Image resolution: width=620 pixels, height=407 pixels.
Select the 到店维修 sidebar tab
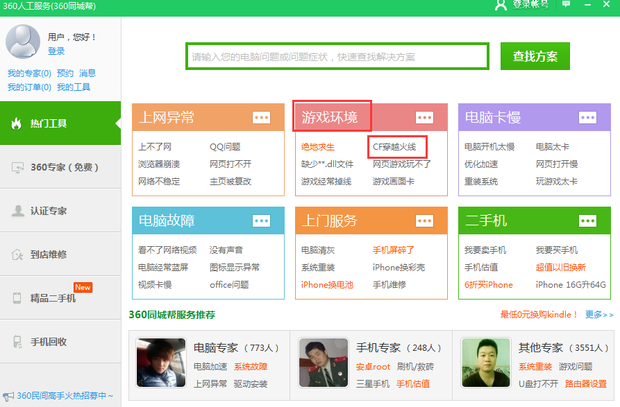(60, 254)
